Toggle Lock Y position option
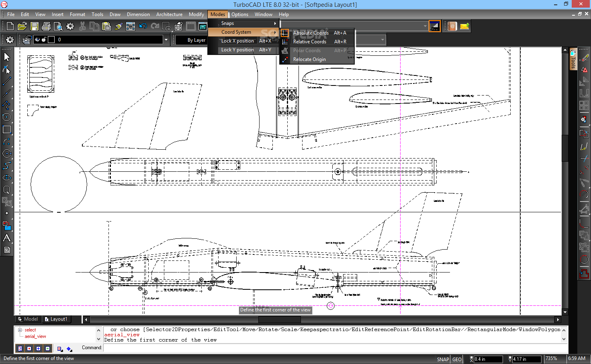The image size is (591, 364). [243, 50]
